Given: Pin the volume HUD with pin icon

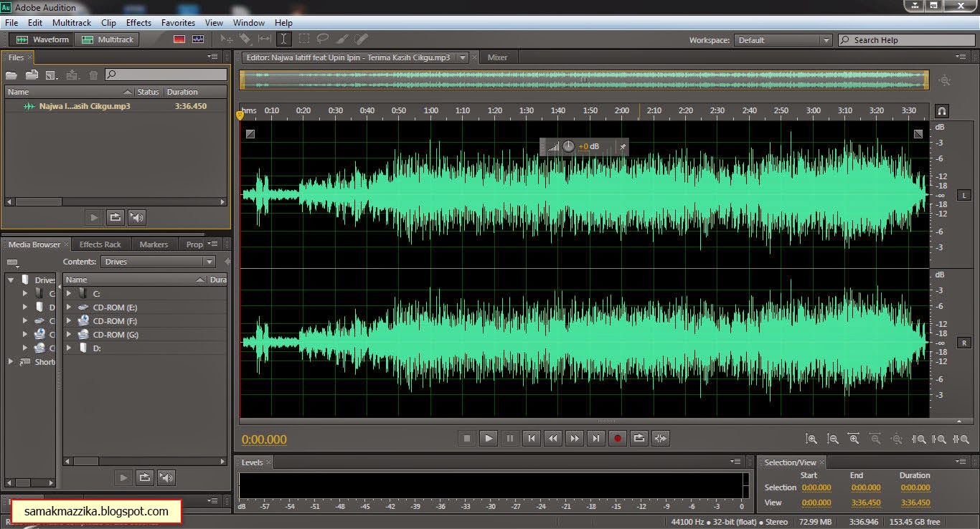Looking at the screenshot, I should (622, 146).
